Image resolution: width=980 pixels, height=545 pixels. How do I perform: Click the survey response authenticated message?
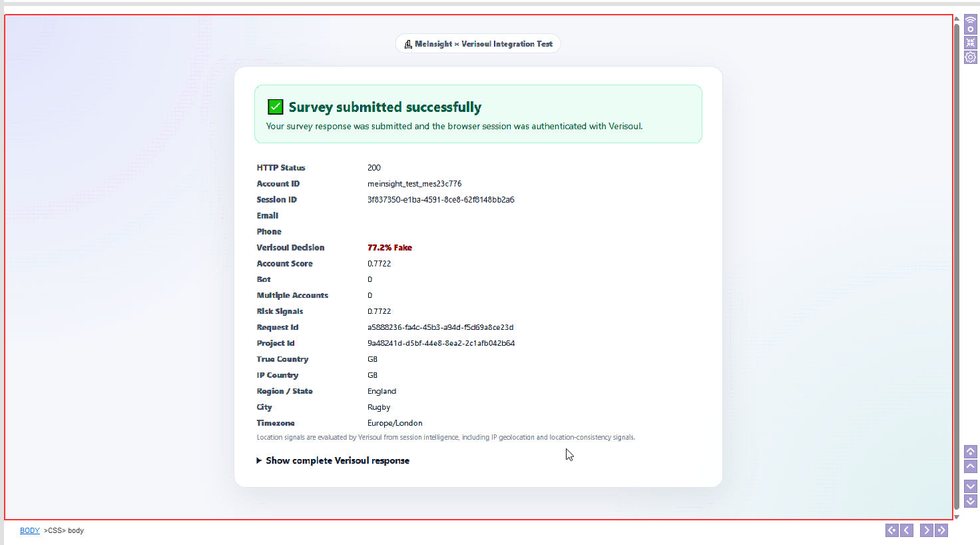pos(454,127)
